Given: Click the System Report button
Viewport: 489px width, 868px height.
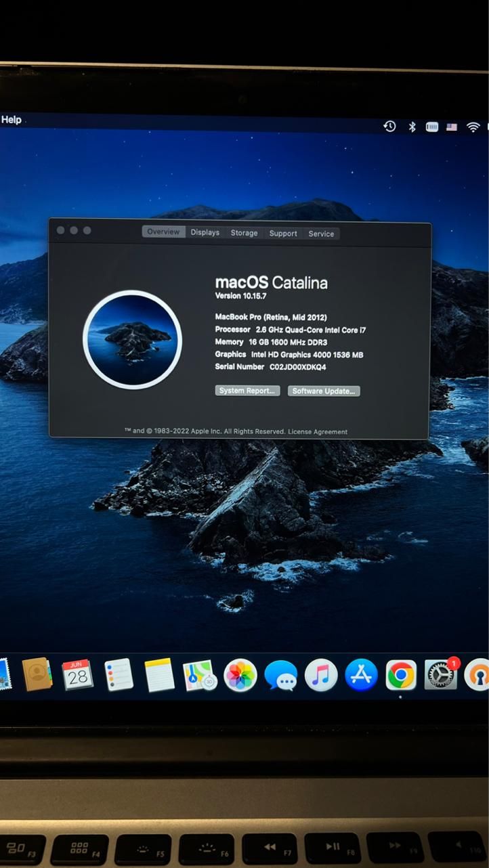Looking at the screenshot, I should point(247,391).
